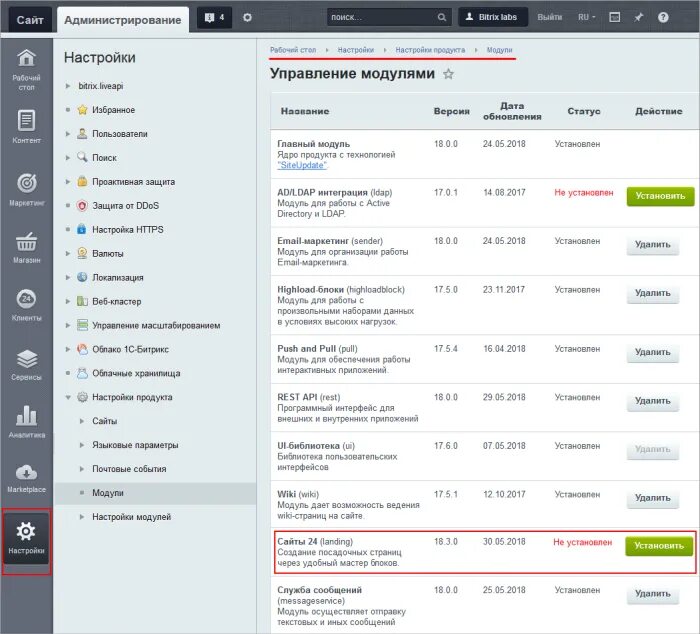The height and width of the screenshot is (634, 700).
Task: Expand the Валюты tree node
Action: pos(68,253)
